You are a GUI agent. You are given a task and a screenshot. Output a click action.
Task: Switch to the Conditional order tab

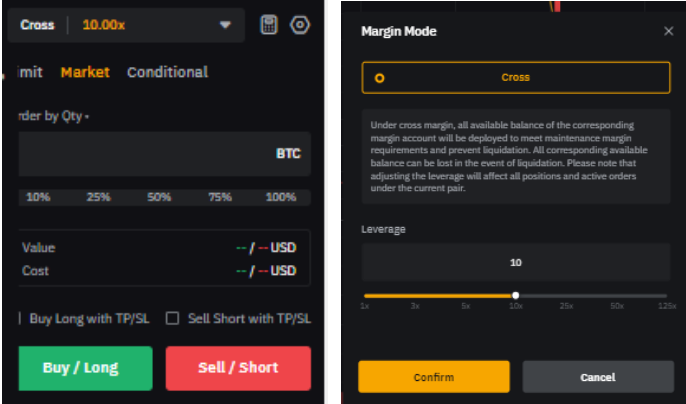pyautogui.click(x=167, y=72)
